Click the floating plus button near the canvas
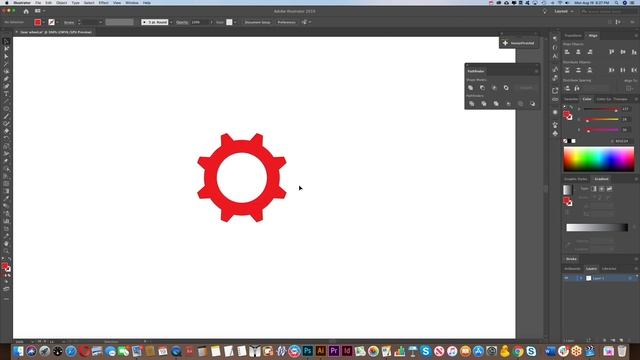The height and width of the screenshot is (360, 640). click(505, 43)
